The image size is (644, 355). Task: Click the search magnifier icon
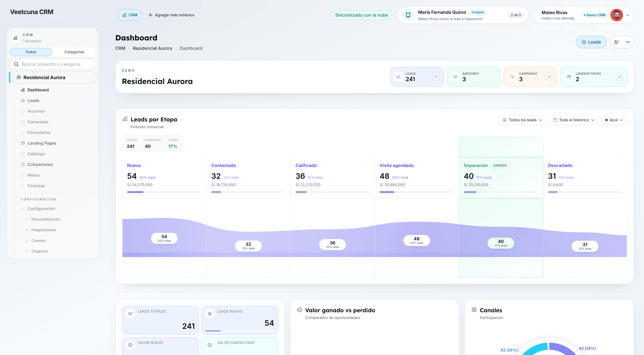click(x=16, y=64)
